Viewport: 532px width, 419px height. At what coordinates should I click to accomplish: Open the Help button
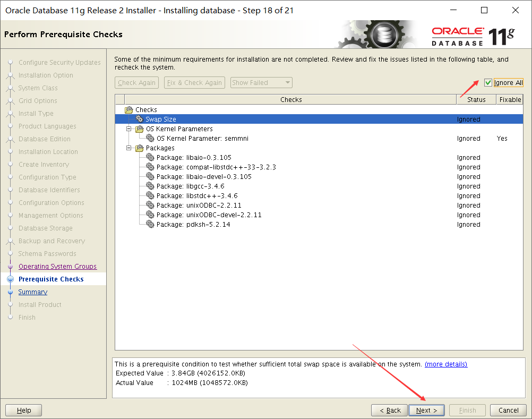click(24, 410)
